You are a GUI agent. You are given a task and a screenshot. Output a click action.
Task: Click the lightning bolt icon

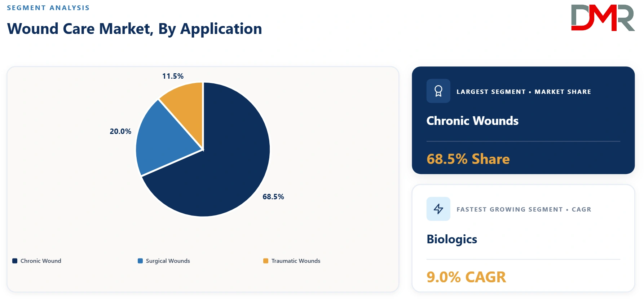(438, 209)
